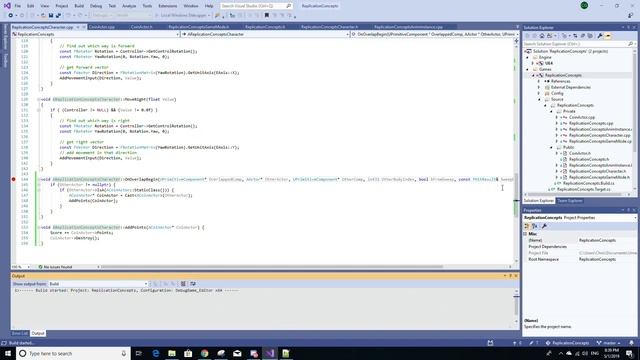Screen dimensions: 640x360
Task: Open Chrome from the taskbar
Action: pyautogui.click(x=204, y=353)
